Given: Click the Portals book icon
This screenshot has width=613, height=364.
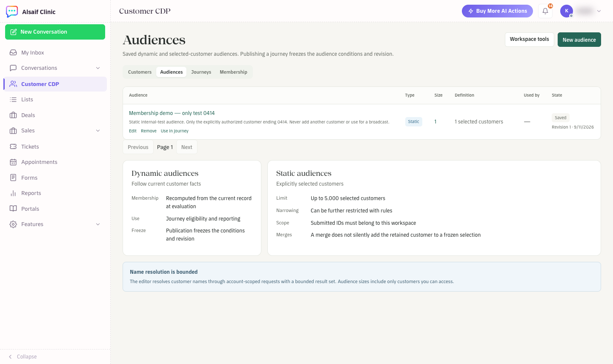Looking at the screenshot, I should (13, 209).
